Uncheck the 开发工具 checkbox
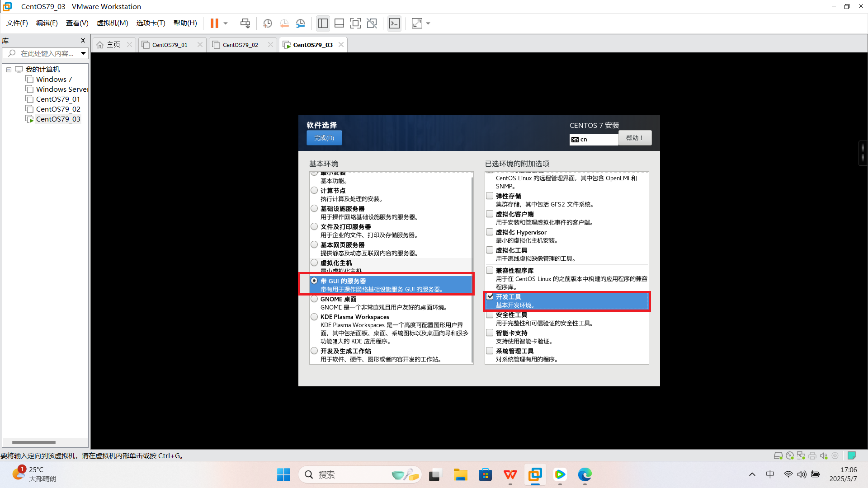 tap(490, 296)
